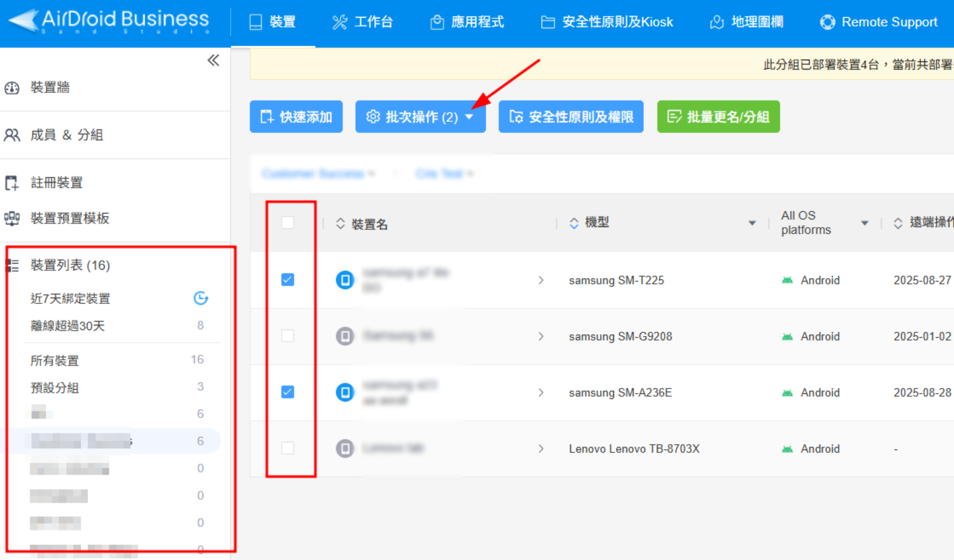Image resolution: width=954 pixels, height=560 pixels.
Task: Sort by 機型 column arrows
Action: click(574, 223)
